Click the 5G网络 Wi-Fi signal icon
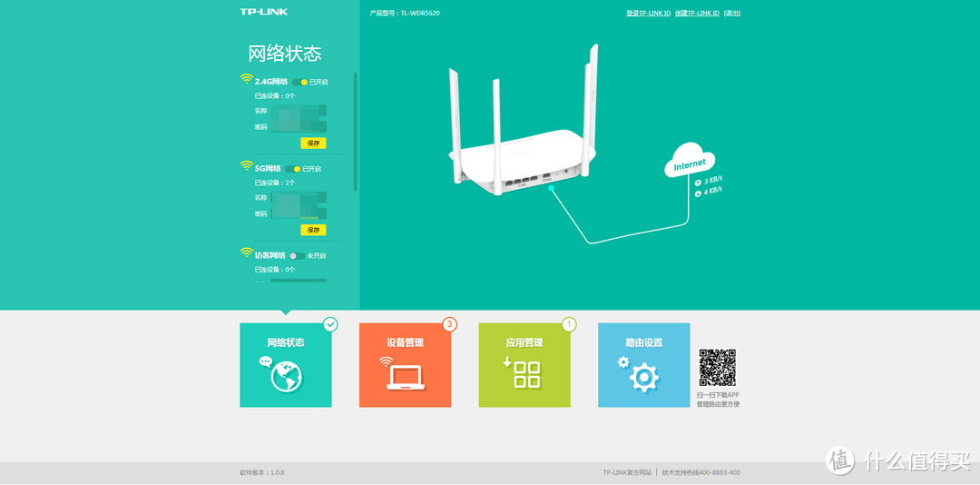The width and height of the screenshot is (980, 485). [246, 166]
